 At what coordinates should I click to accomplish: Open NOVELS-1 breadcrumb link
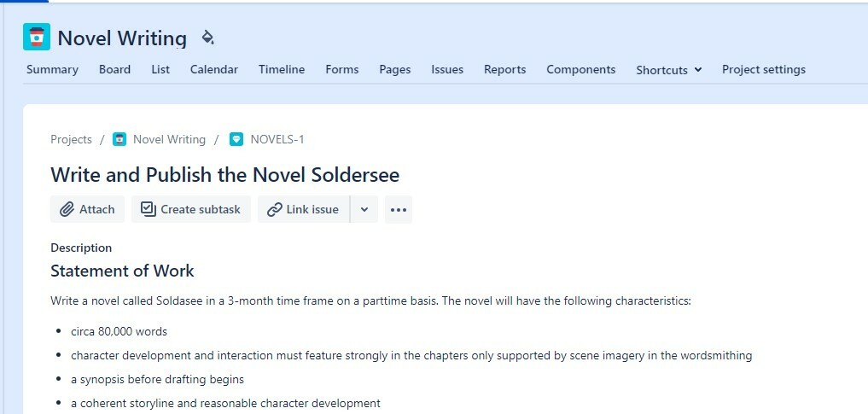point(277,139)
